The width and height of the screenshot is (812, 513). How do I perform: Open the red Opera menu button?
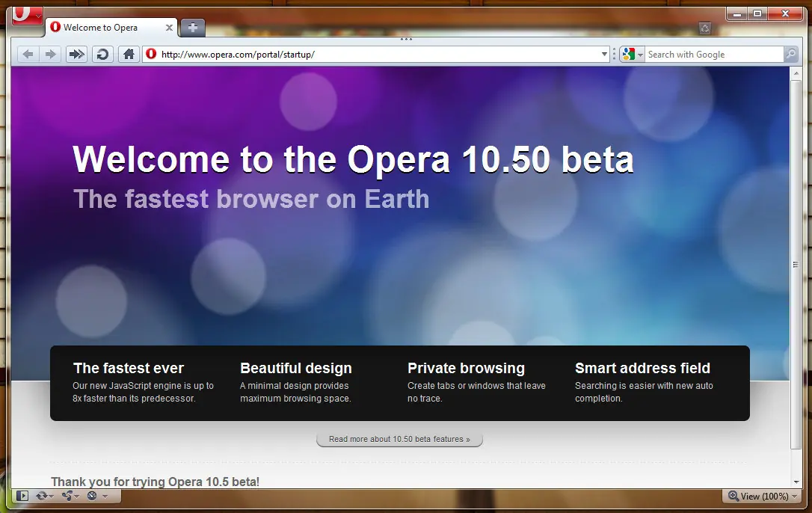click(x=26, y=15)
